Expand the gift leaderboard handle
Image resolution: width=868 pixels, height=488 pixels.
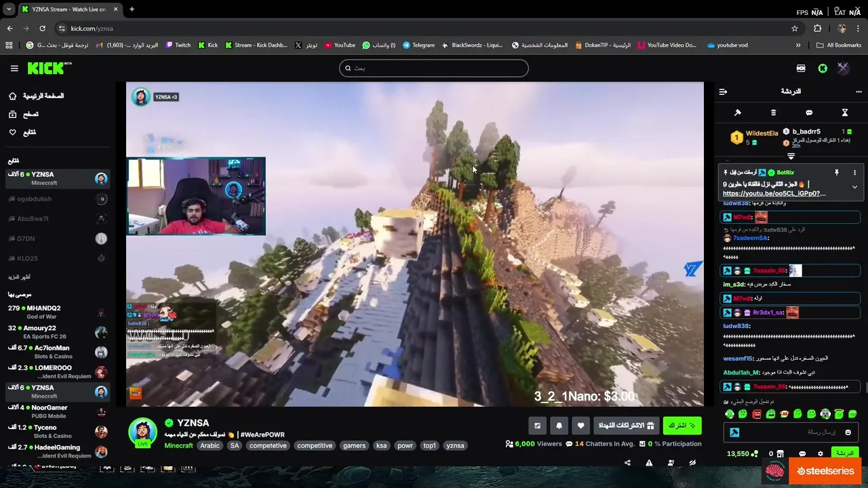click(x=791, y=157)
